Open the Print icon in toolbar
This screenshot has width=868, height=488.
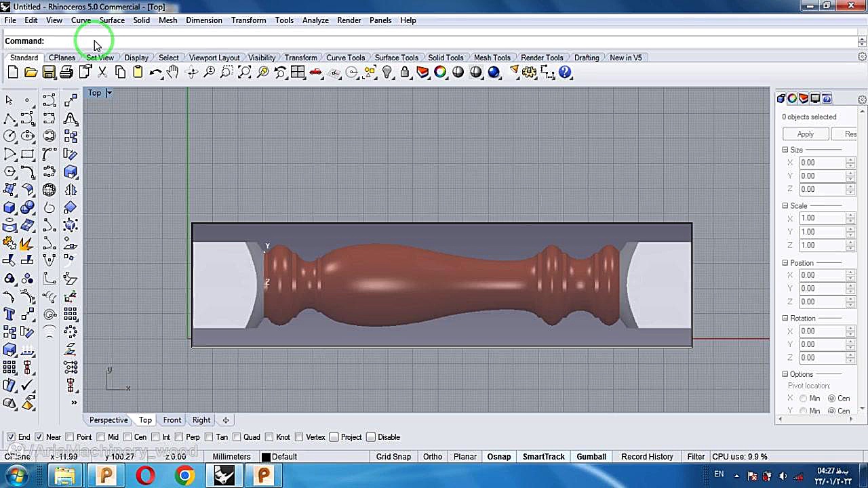click(66, 73)
